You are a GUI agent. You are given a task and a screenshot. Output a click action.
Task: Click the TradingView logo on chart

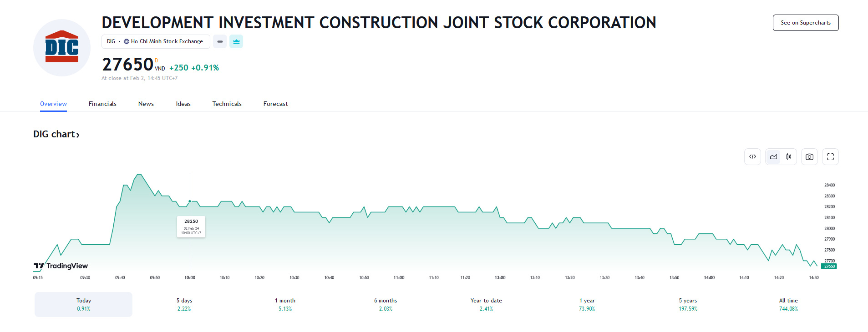pos(61,266)
